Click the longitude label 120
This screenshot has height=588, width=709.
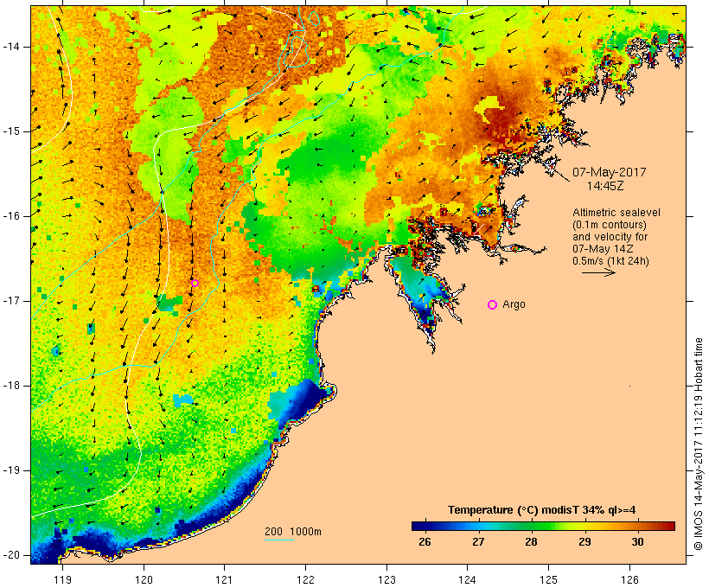pyautogui.click(x=144, y=579)
